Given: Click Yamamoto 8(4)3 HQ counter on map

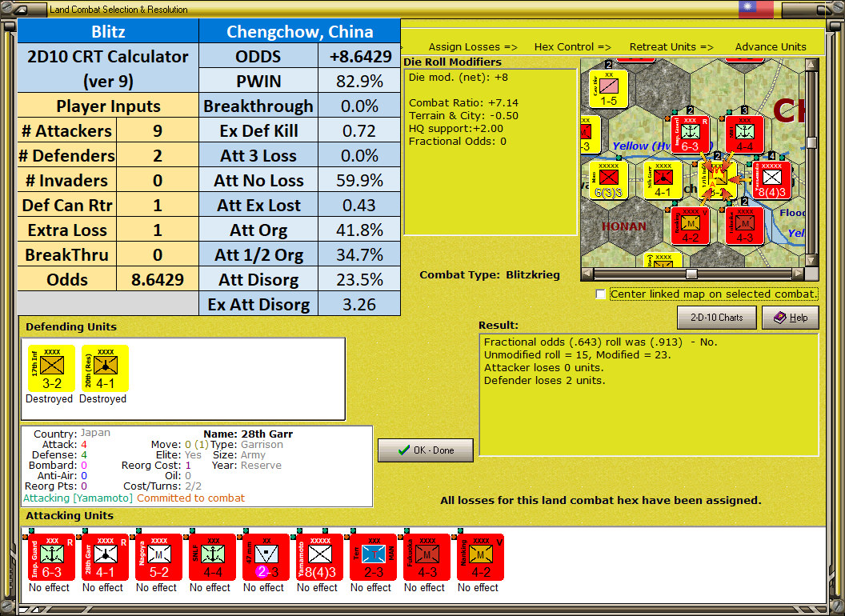Looking at the screenshot, I should pyautogui.click(x=771, y=180).
